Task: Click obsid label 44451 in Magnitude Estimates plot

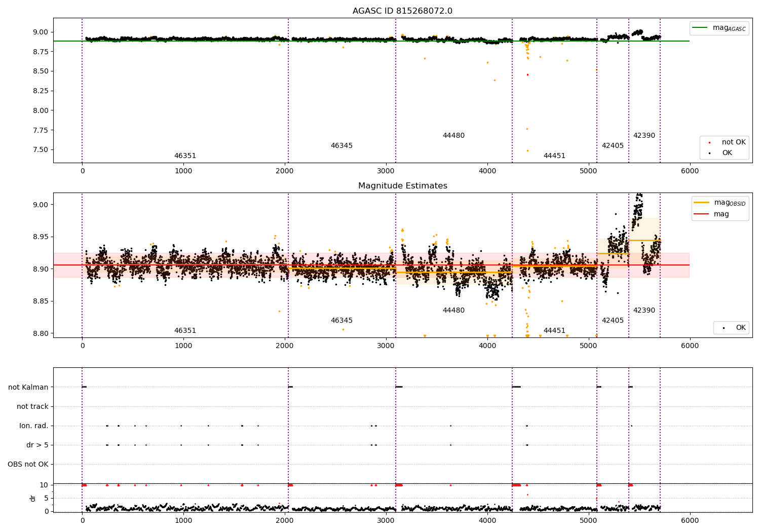Action: tap(554, 331)
